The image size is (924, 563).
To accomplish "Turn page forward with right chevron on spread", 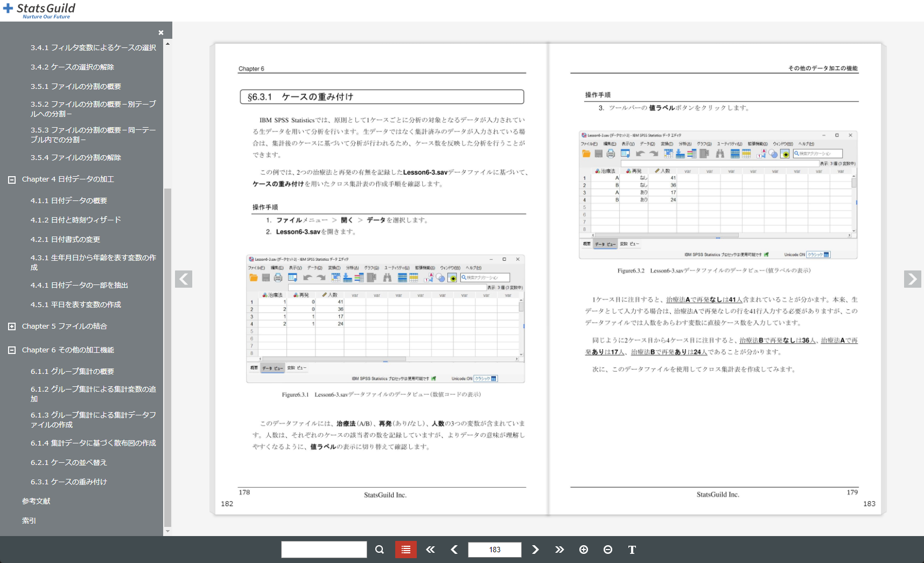I will [912, 279].
